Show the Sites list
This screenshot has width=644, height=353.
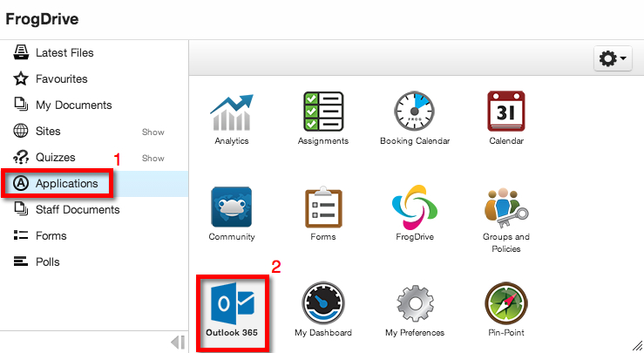click(x=153, y=132)
